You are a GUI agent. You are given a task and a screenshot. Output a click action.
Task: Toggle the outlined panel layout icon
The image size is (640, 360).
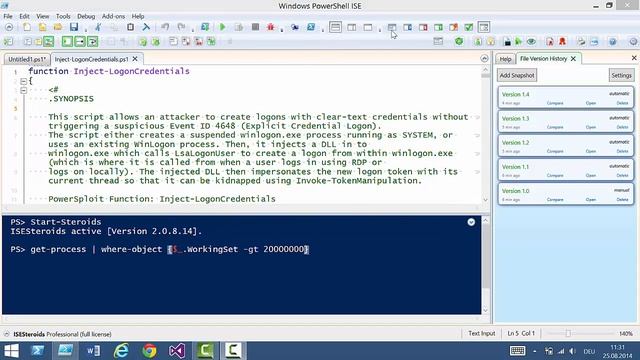pyautogui.click(x=484, y=27)
